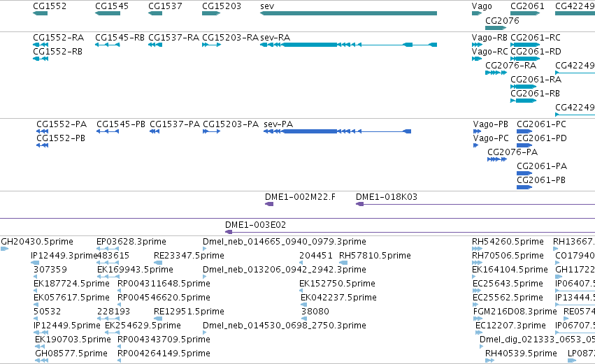Open EST EK254629.5prime

(143, 326)
